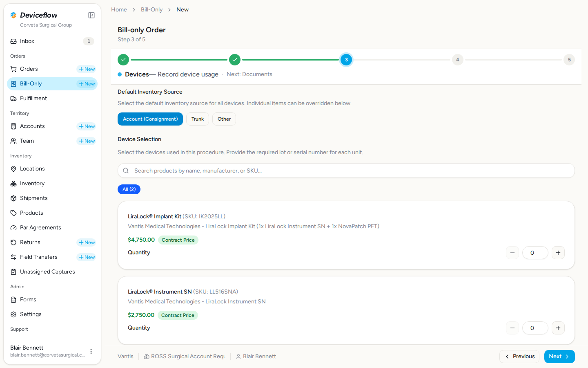Click Home breadcrumb link
Viewport: 588px width, 368px height.
click(119, 9)
